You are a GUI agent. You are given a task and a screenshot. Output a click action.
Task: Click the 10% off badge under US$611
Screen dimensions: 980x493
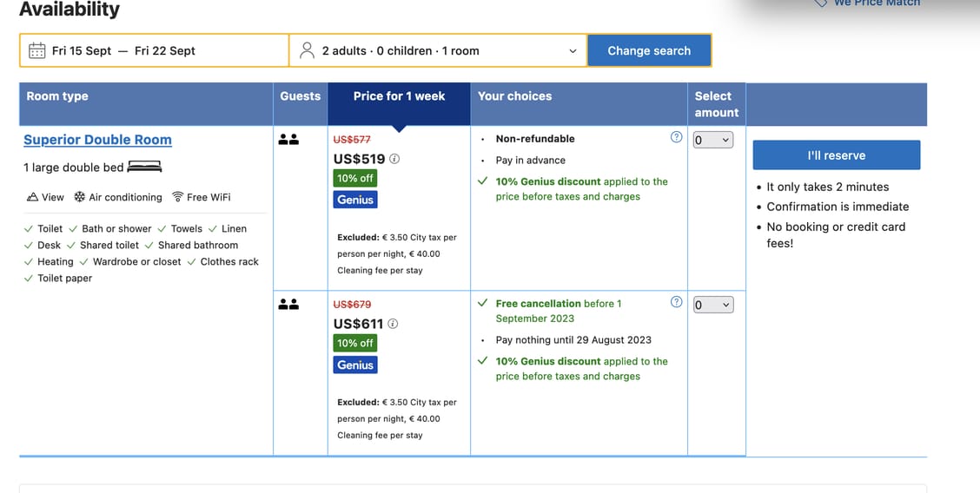coord(354,343)
